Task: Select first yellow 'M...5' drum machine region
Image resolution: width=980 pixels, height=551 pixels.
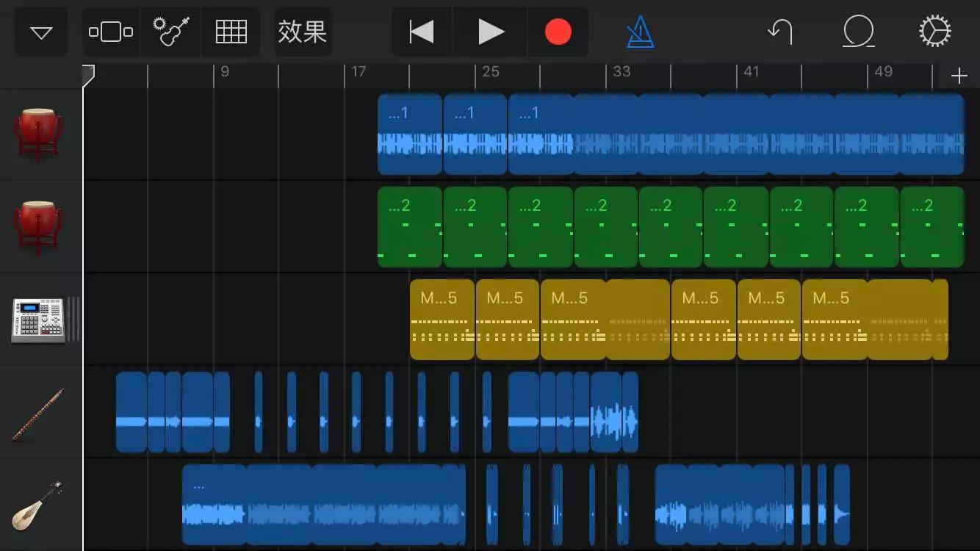Action: point(442,320)
